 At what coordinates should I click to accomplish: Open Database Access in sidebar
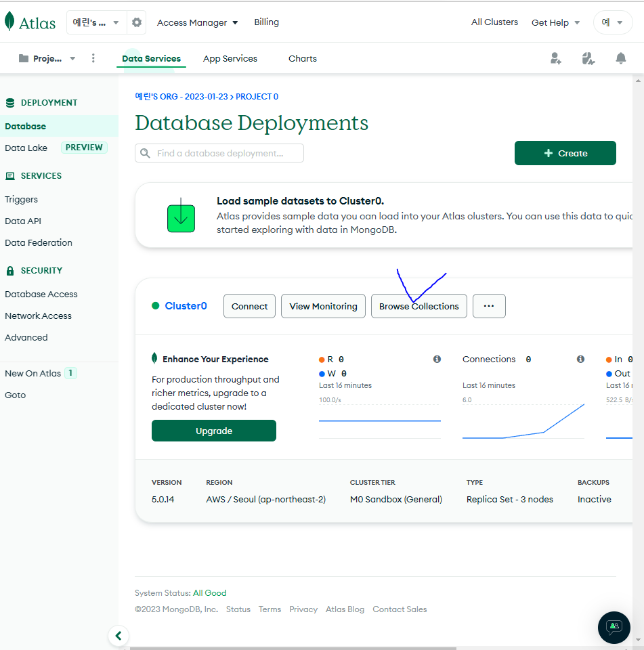pyautogui.click(x=41, y=294)
